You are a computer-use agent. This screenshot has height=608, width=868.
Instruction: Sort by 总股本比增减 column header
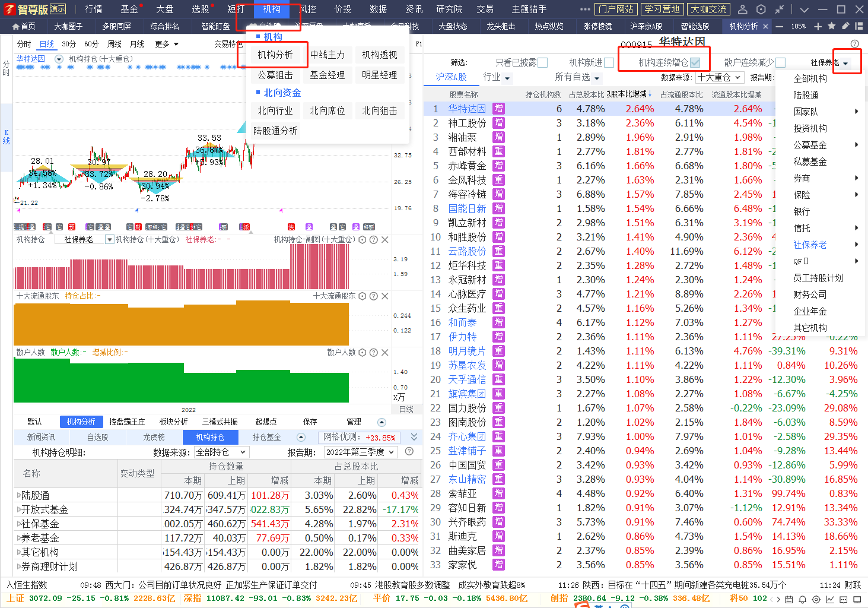629,94
